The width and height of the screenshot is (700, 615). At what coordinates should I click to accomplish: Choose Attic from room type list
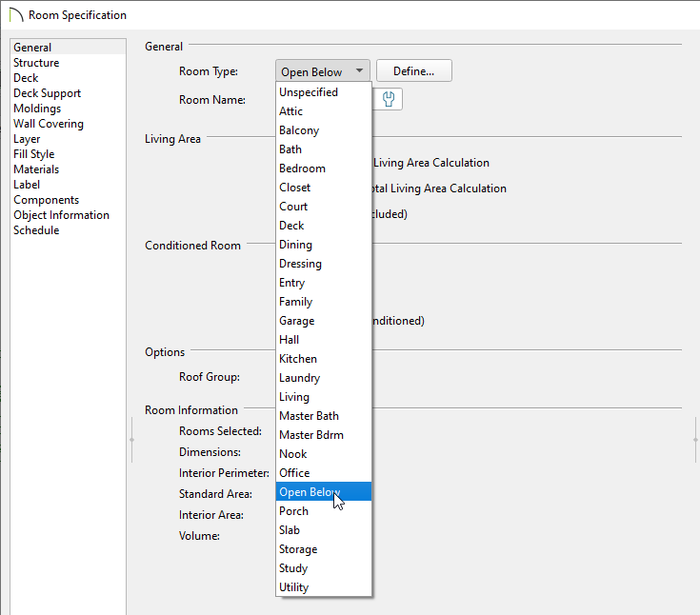324,111
